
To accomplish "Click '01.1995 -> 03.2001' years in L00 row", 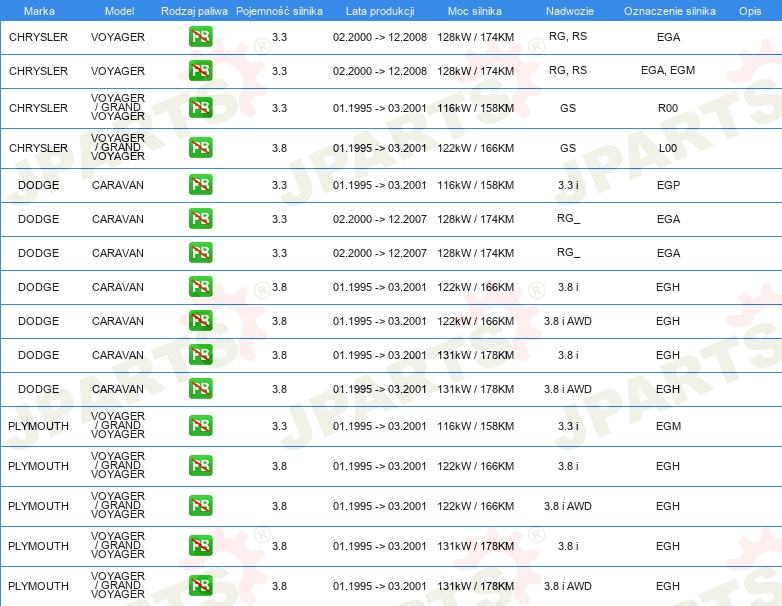I will 380,148.
